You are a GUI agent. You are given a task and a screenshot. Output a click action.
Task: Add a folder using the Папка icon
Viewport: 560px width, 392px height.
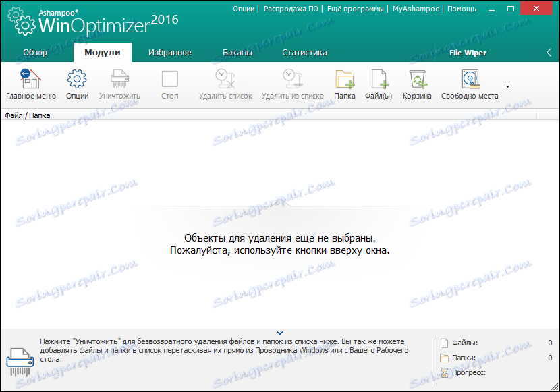(x=345, y=84)
